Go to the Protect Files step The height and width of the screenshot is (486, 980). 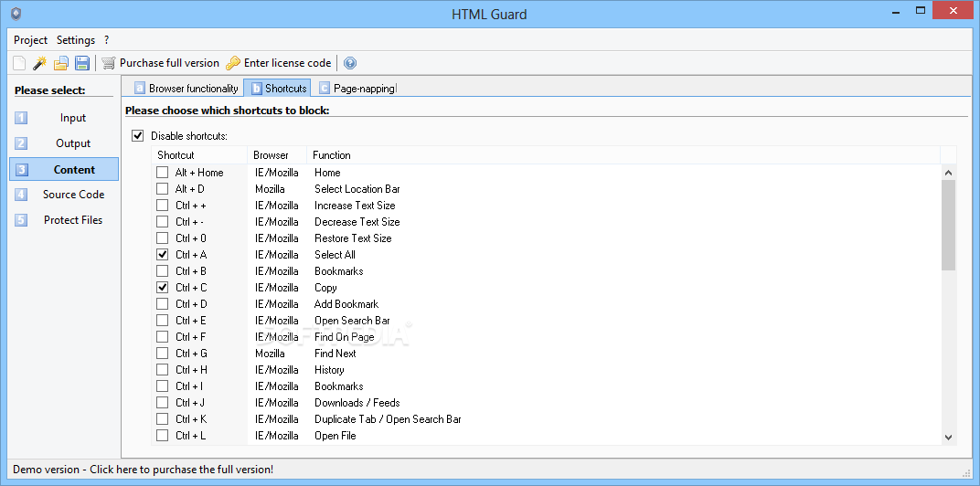click(x=64, y=220)
